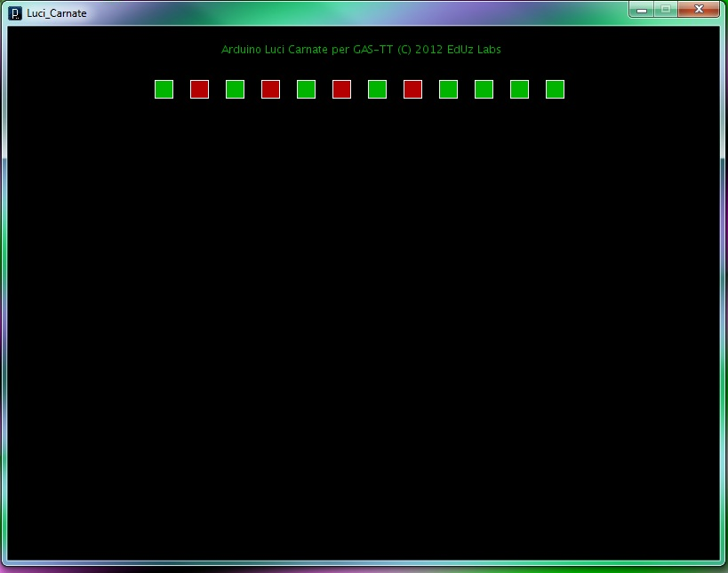
Task: Toggle the twelfth, last green square
Action: [555, 89]
